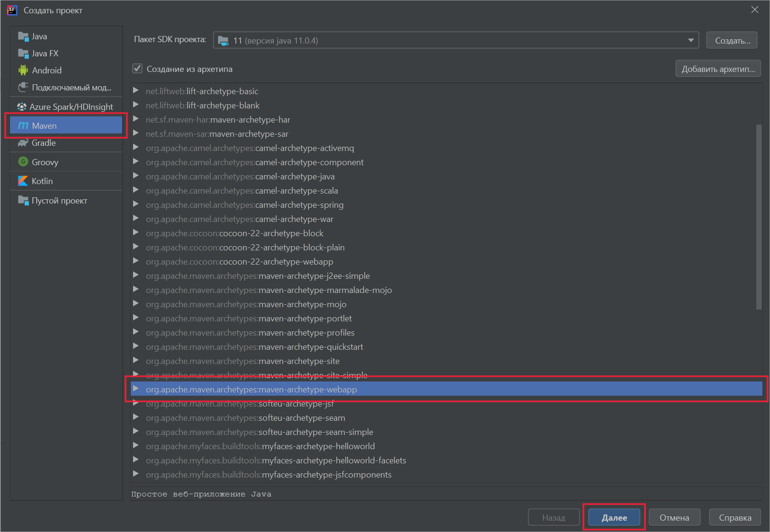Click the Gradle elephant icon

pyautogui.click(x=23, y=142)
